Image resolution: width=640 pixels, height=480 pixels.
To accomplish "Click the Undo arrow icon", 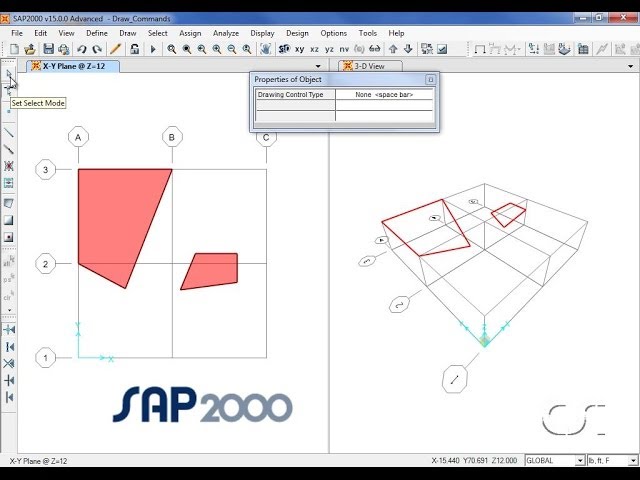I will (82, 49).
